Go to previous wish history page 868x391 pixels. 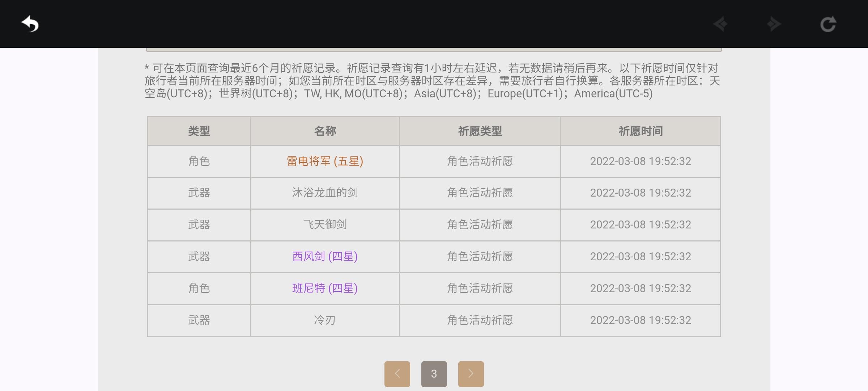[x=397, y=374]
